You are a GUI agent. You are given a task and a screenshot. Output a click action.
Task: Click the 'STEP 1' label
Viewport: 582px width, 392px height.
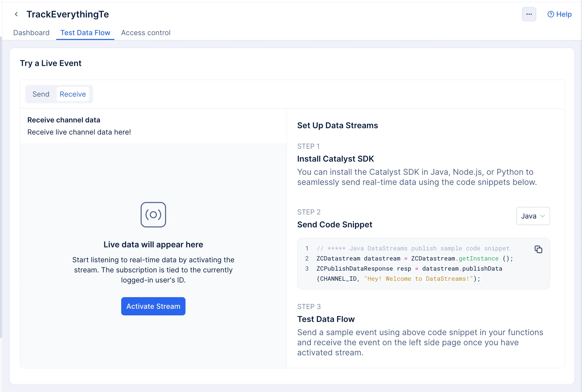click(308, 146)
